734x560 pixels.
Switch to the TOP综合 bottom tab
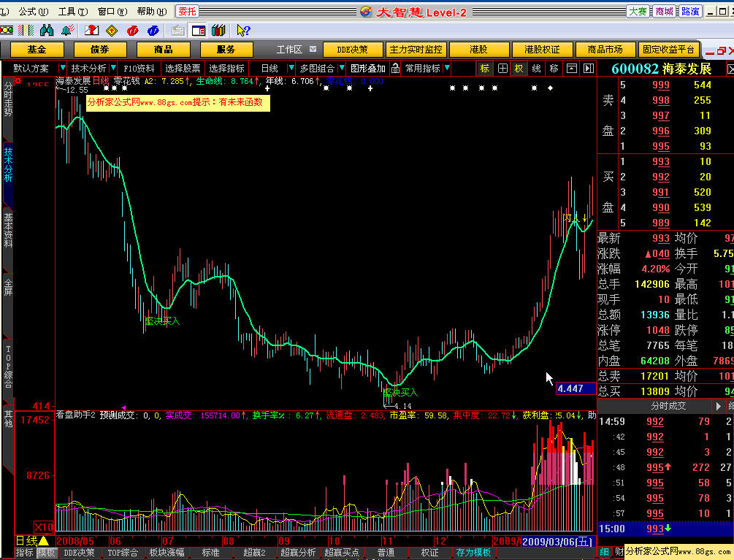123,553
